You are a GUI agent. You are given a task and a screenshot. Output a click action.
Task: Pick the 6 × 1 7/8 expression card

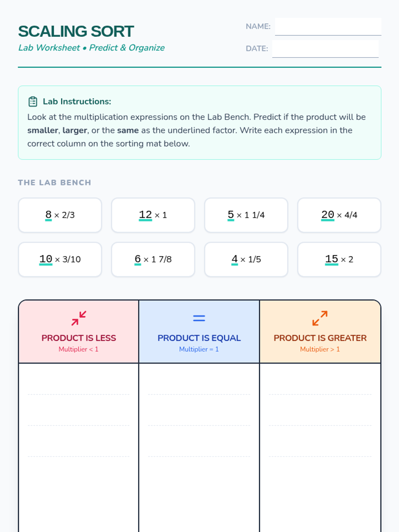pyautogui.click(x=153, y=259)
